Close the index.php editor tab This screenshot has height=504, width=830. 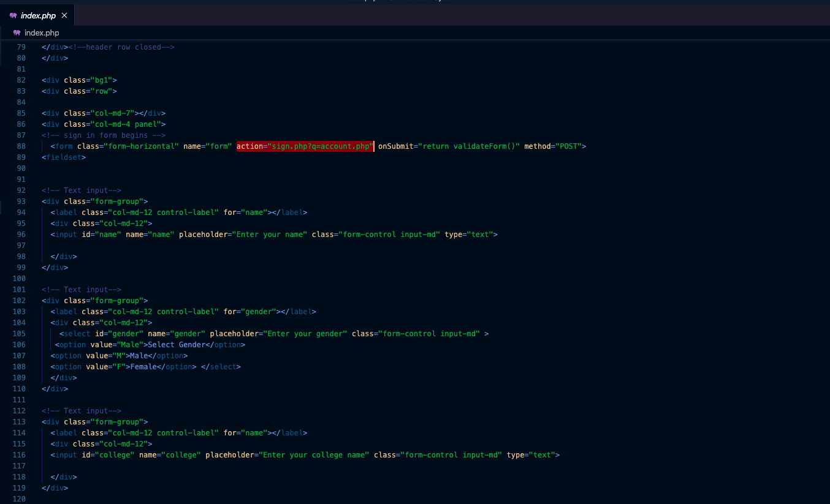(x=64, y=15)
